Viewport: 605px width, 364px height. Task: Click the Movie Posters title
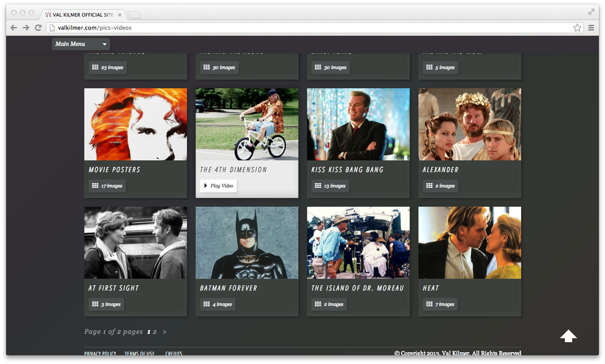(x=114, y=170)
